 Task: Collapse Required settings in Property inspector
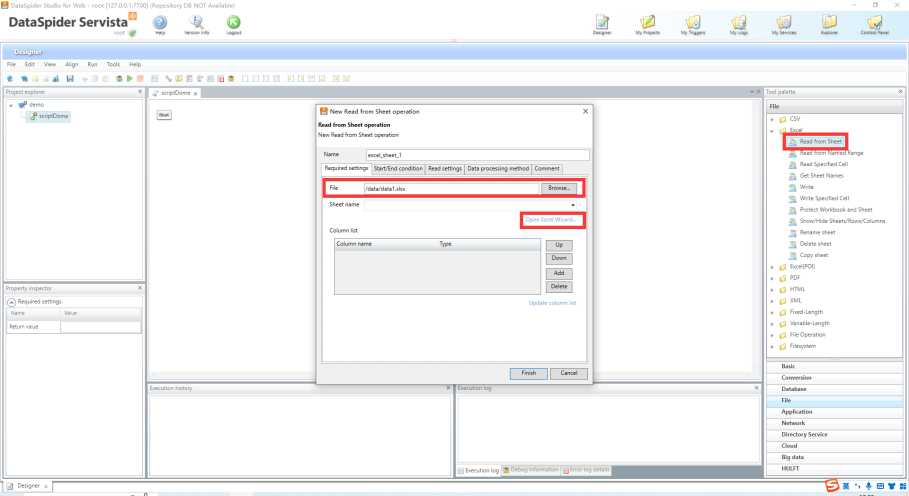pyautogui.click(x=11, y=302)
